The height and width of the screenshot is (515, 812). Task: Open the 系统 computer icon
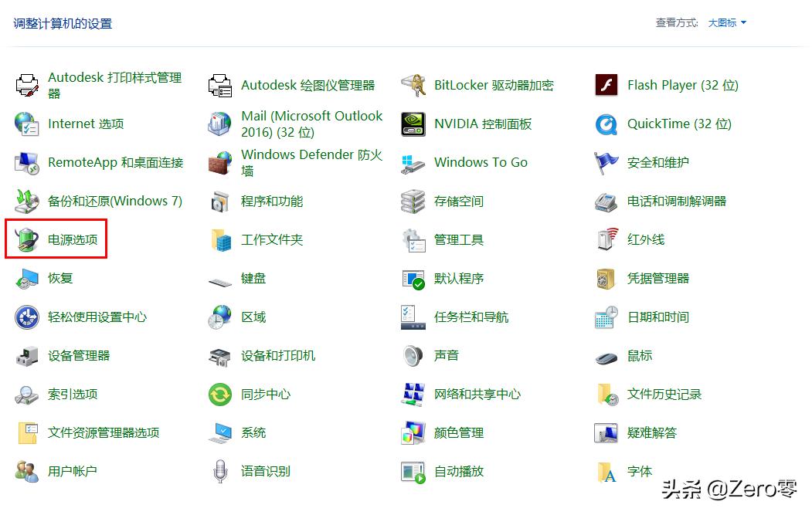pyautogui.click(x=220, y=432)
